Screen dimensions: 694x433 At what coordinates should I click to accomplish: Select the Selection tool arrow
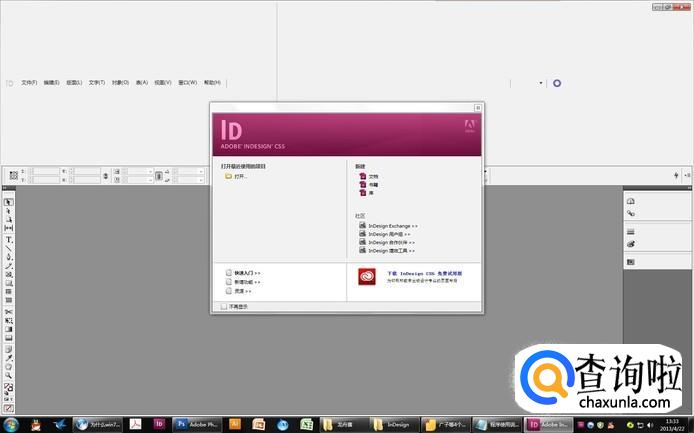8,202
